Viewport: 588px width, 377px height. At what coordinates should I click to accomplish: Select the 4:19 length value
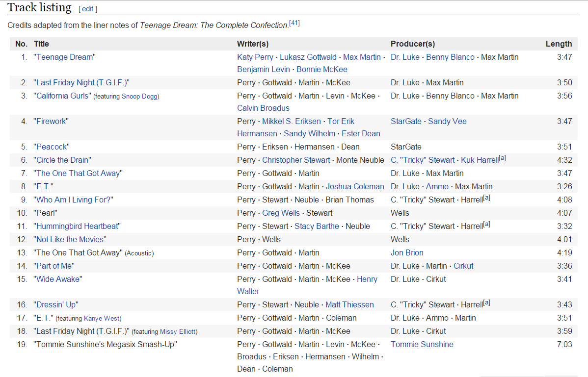pyautogui.click(x=564, y=252)
